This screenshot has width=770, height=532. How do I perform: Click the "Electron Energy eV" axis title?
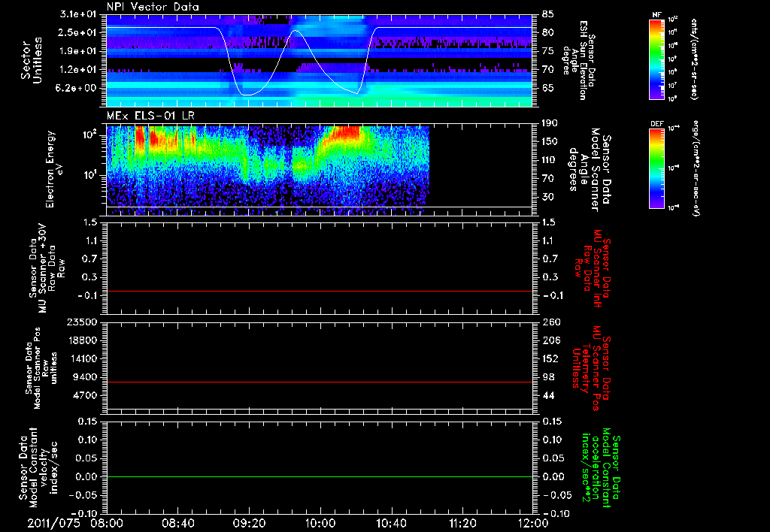click(x=53, y=170)
